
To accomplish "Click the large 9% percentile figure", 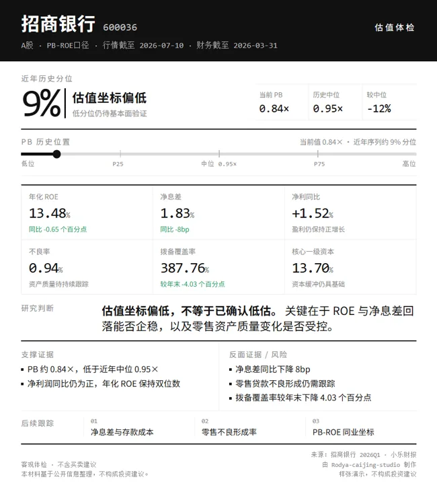I will [x=42, y=103].
